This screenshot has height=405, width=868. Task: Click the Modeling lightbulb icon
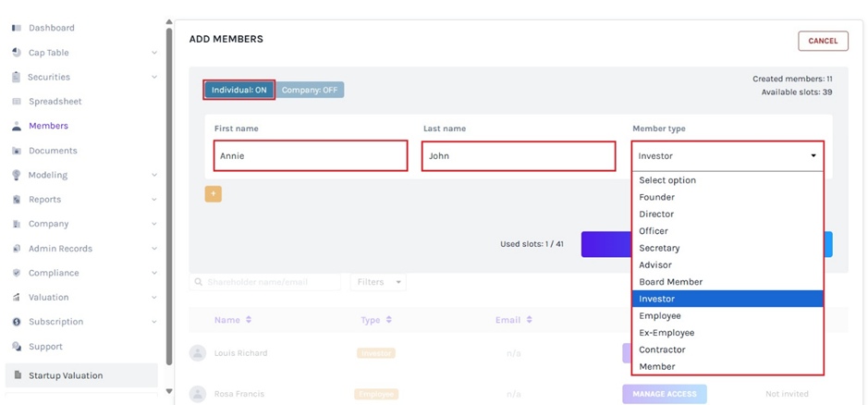[x=17, y=175]
